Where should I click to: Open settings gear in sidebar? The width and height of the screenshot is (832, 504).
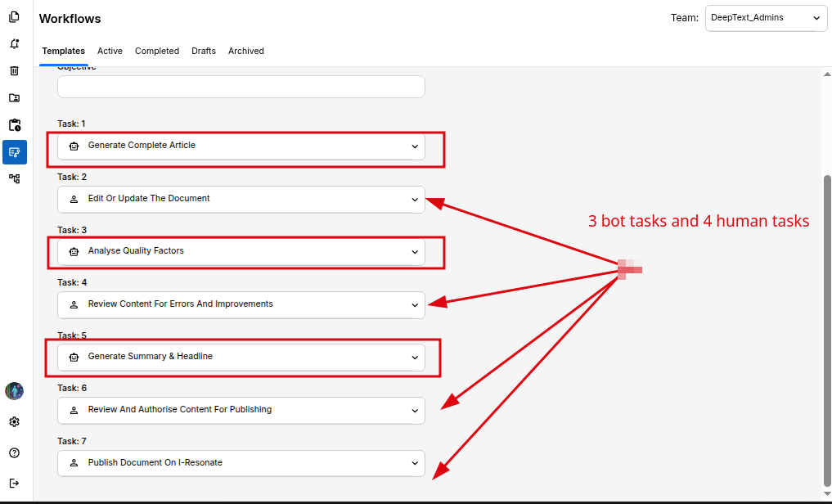point(15,422)
